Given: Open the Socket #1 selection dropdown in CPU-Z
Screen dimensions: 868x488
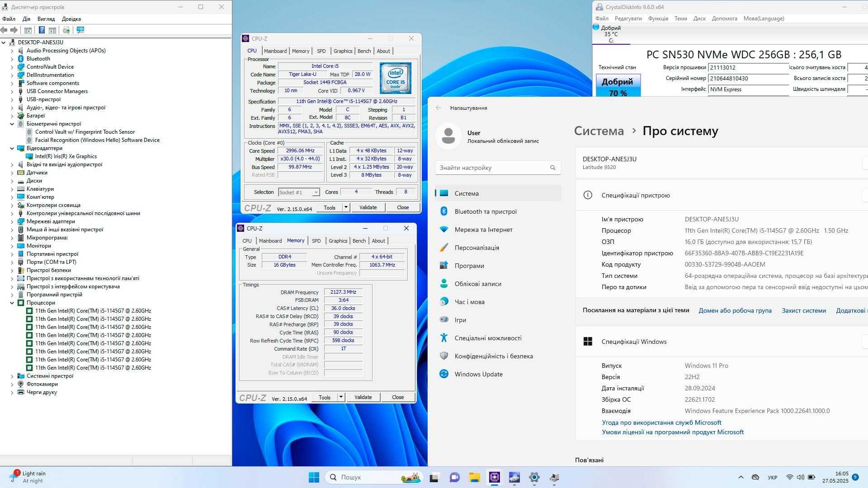Looking at the screenshot, I should click(x=299, y=192).
